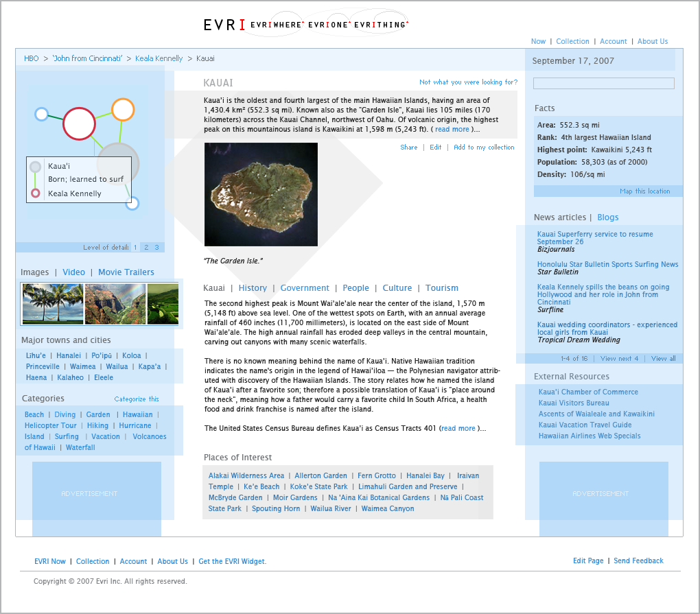
Task: Click 'View next 4' news link
Action: (619, 358)
